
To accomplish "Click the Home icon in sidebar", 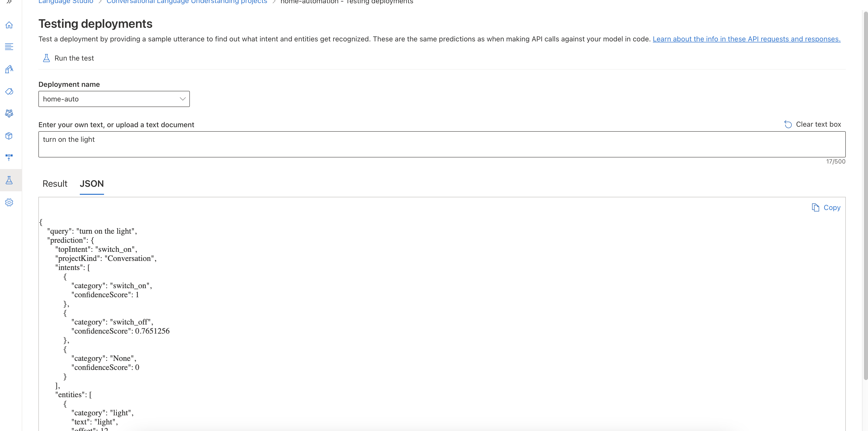I will pos(9,25).
